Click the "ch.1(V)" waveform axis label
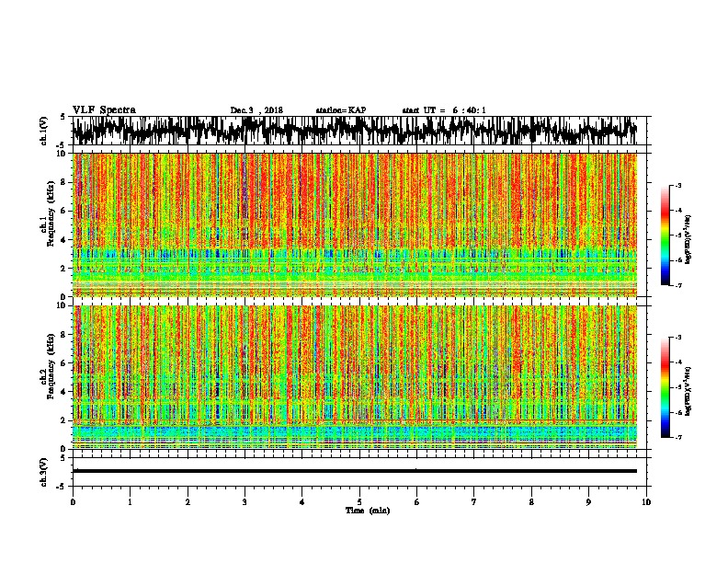728x563 pixels. 44,131
